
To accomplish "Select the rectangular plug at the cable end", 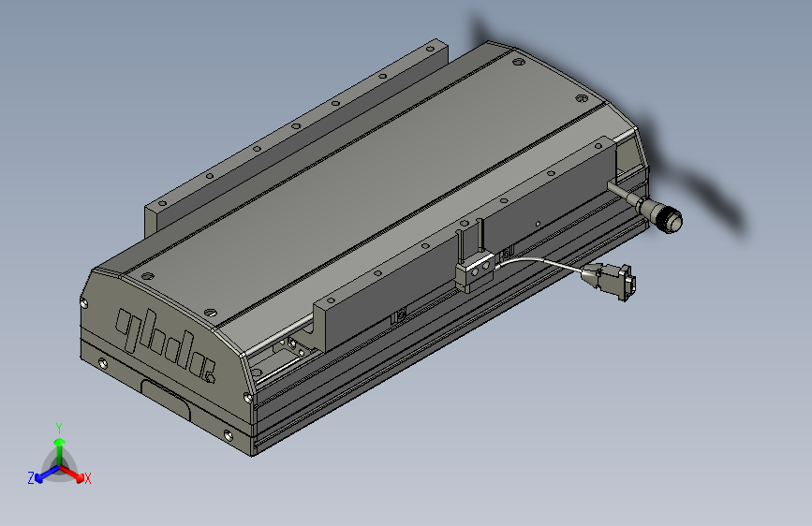I will coord(610,280).
